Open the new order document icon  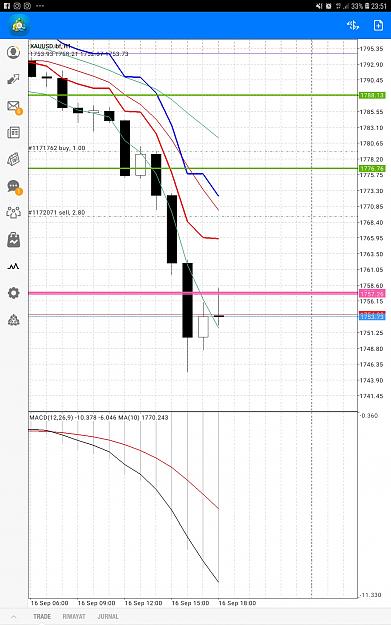[378, 26]
